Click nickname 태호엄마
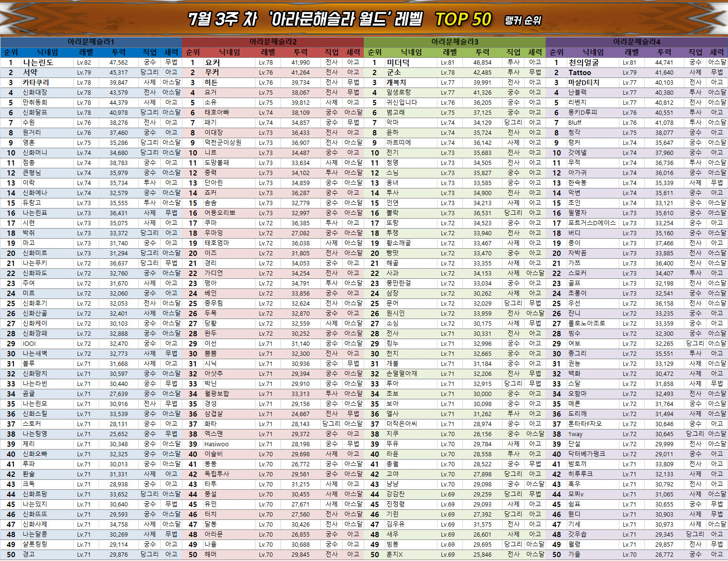This screenshot has height=561, width=728. [217, 243]
